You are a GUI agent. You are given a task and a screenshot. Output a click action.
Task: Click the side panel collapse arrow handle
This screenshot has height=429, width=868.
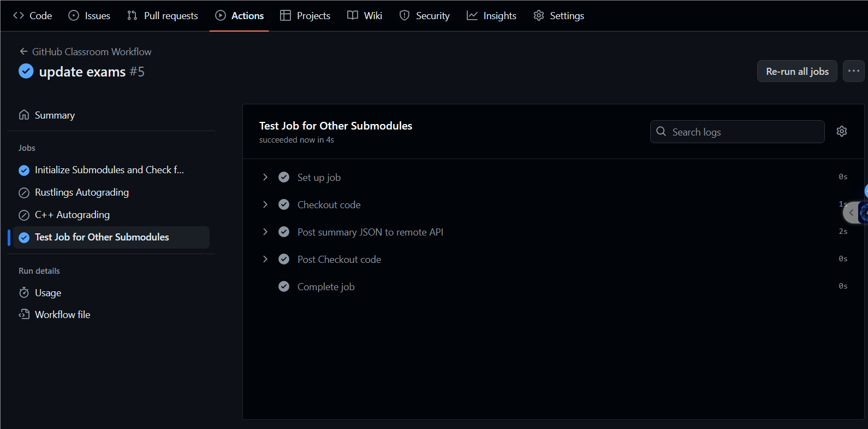(852, 213)
